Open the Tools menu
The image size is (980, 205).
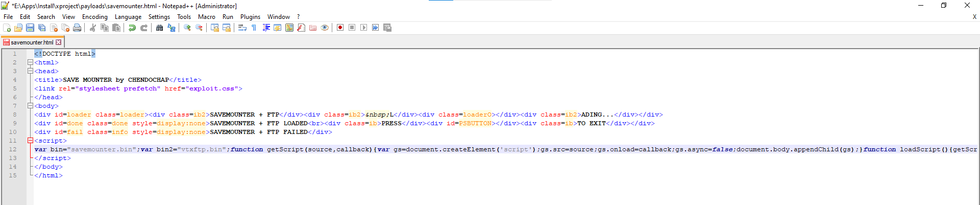[x=184, y=17]
